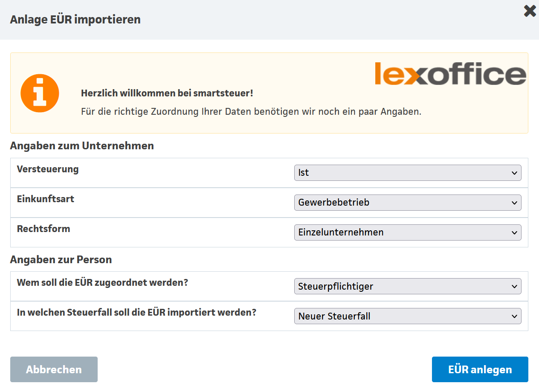Click the 'Für die richtige Zuordnung' info text
Image resolution: width=539 pixels, height=392 pixels.
point(251,112)
